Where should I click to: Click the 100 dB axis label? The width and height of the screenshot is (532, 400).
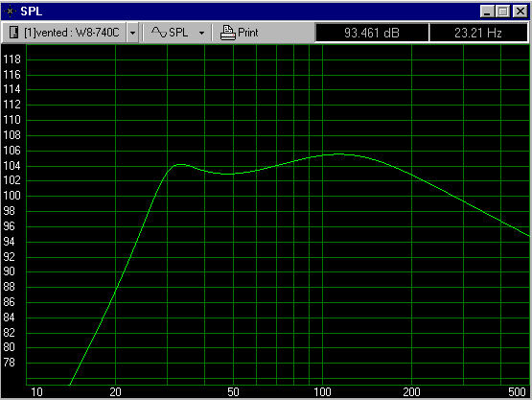click(x=12, y=196)
